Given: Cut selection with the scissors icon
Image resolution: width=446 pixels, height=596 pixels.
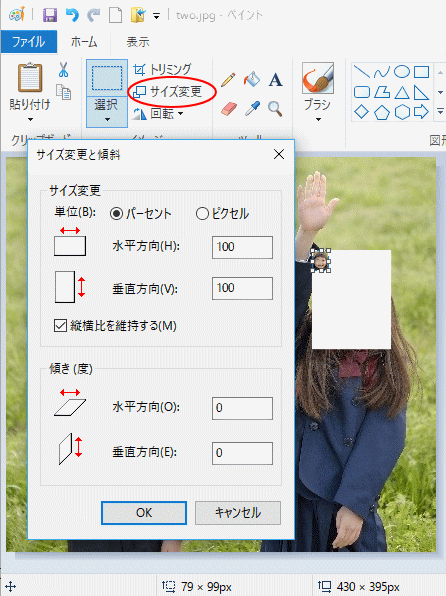Looking at the screenshot, I should (63, 70).
